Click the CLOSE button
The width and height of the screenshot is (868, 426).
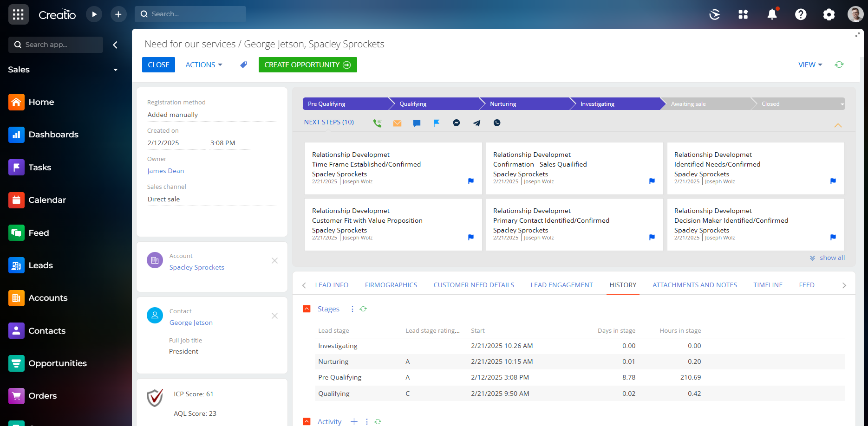158,65
